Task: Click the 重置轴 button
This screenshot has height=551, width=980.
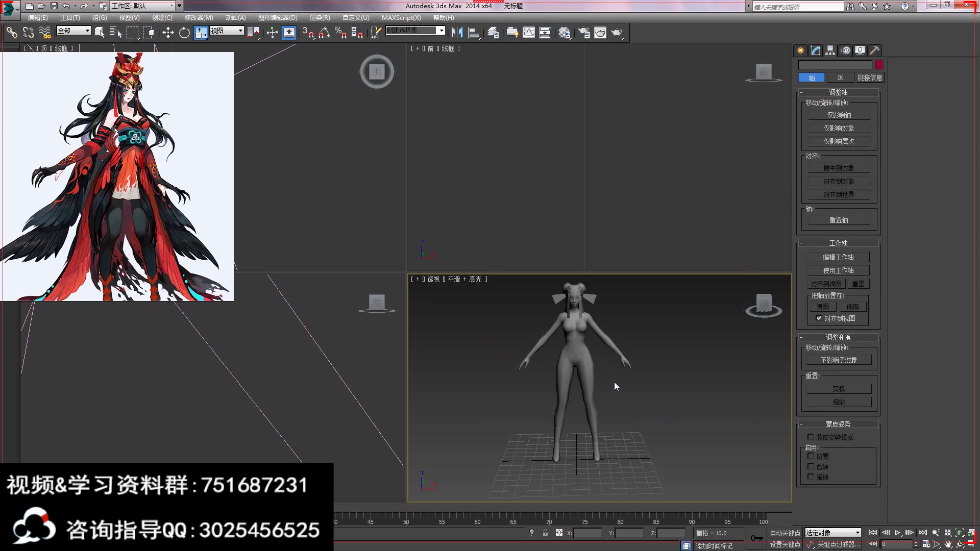Action: pyautogui.click(x=839, y=220)
